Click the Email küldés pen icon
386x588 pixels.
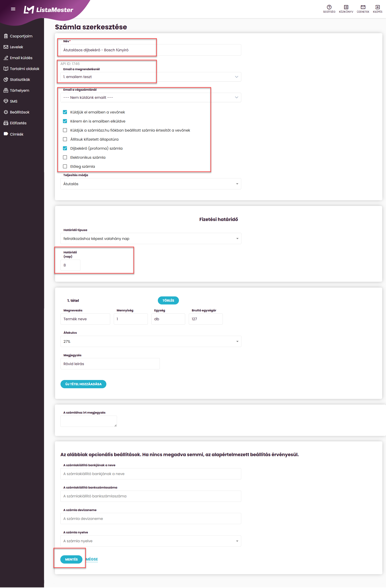click(x=6, y=58)
